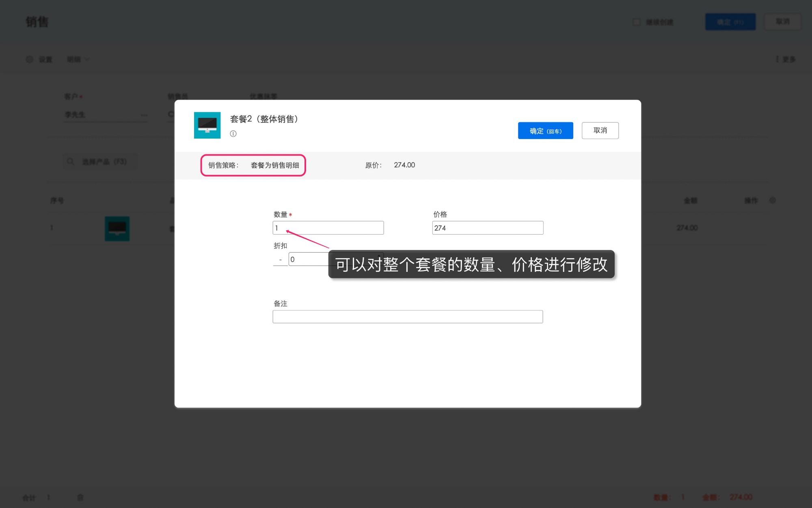Image resolution: width=812 pixels, height=508 pixels.
Task: Open column settings gear beside 操作 header
Action: tap(773, 200)
